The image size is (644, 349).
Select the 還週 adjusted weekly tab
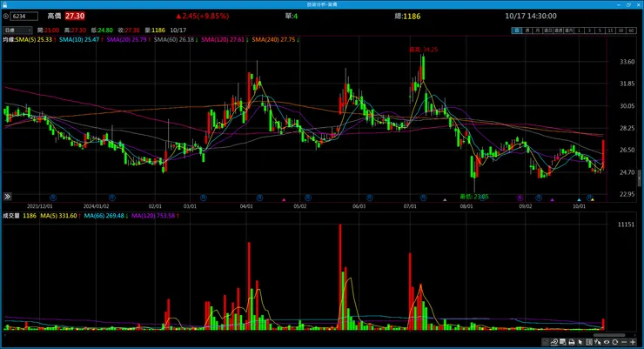coord(559,30)
